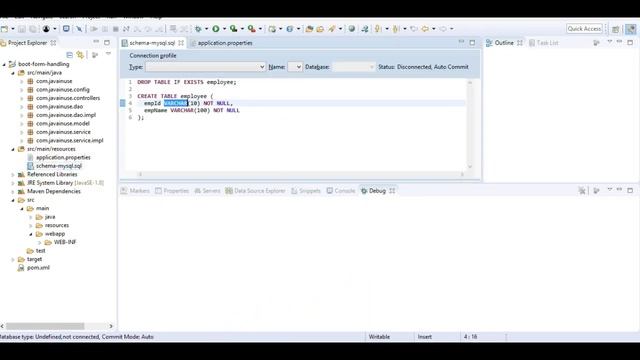Click the Terminate red-square icon

(116, 29)
